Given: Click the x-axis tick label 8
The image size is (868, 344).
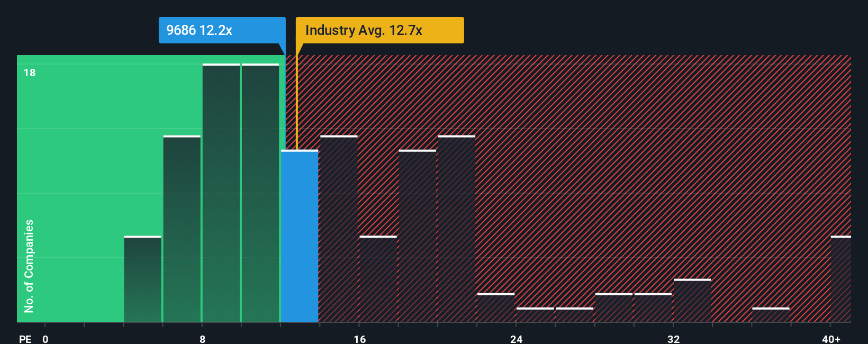Looking at the screenshot, I should [203, 339].
